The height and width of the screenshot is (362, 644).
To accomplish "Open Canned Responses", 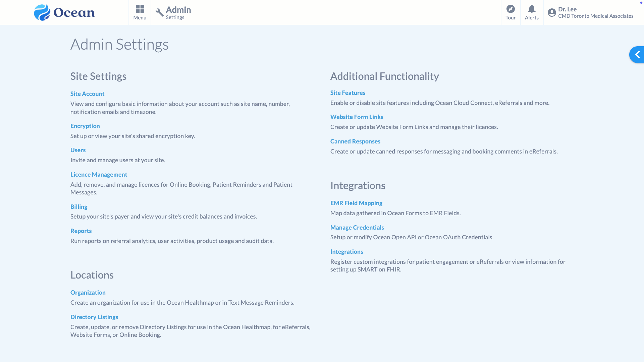I will click(355, 141).
